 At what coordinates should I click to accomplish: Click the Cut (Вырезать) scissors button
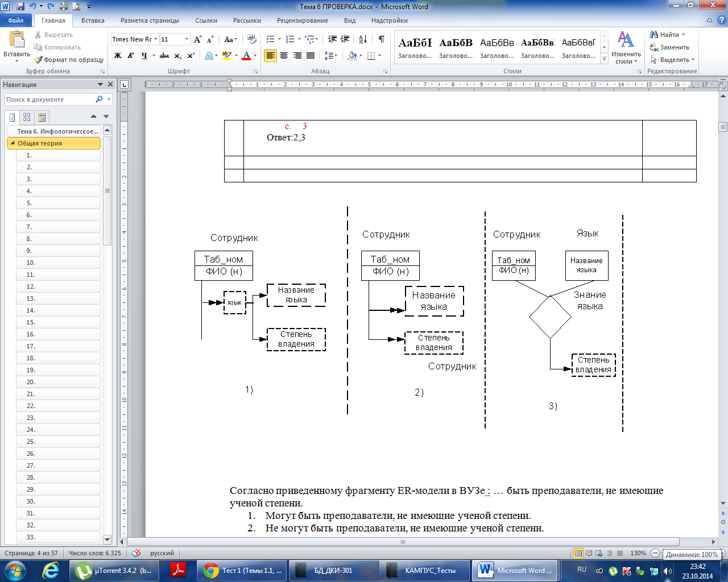pyautogui.click(x=53, y=35)
